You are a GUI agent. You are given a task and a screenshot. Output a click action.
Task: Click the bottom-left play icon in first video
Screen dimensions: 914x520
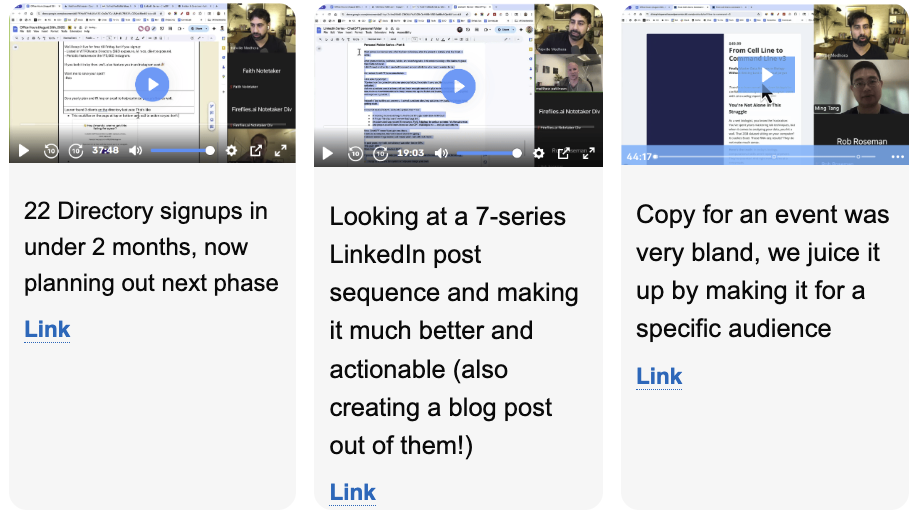[x=24, y=151]
